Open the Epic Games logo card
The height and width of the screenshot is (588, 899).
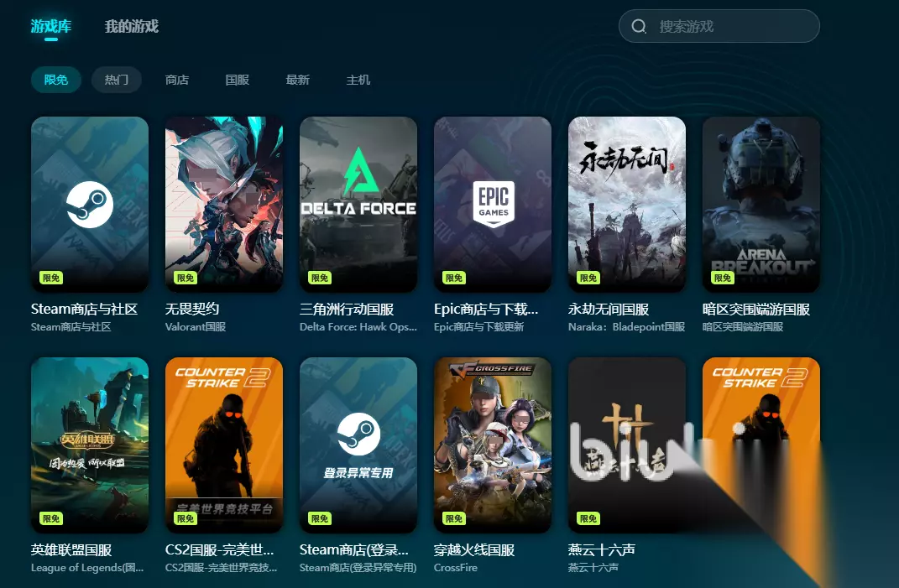tap(493, 204)
